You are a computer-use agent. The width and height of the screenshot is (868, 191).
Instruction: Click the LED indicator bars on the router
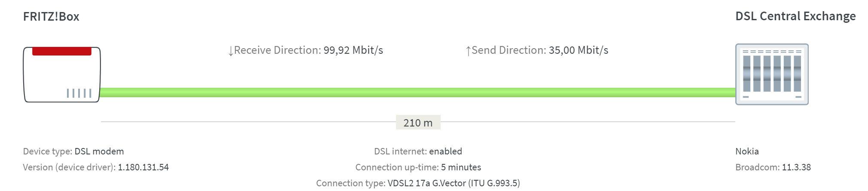(79, 93)
